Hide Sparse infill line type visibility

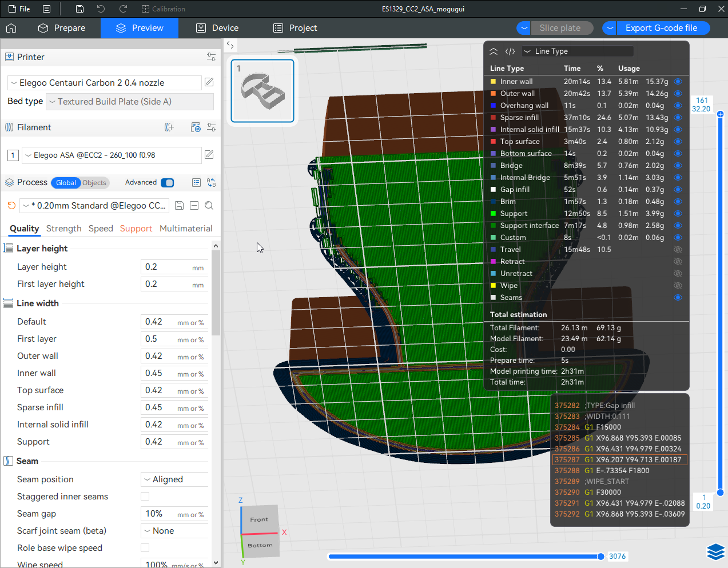678,118
